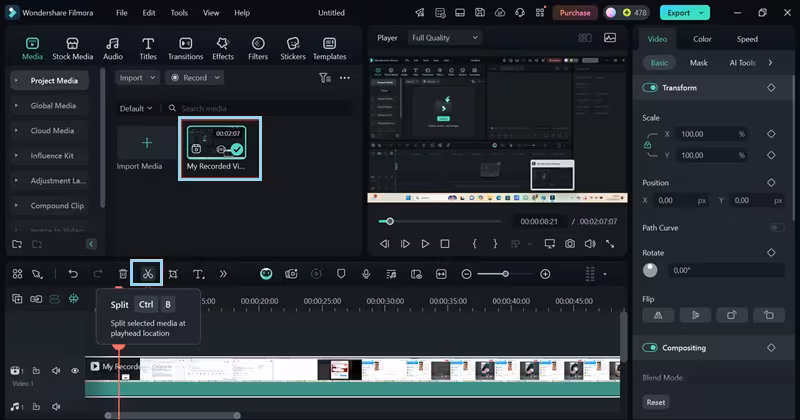Open the File menu
This screenshot has height=420, width=800.
pos(121,13)
